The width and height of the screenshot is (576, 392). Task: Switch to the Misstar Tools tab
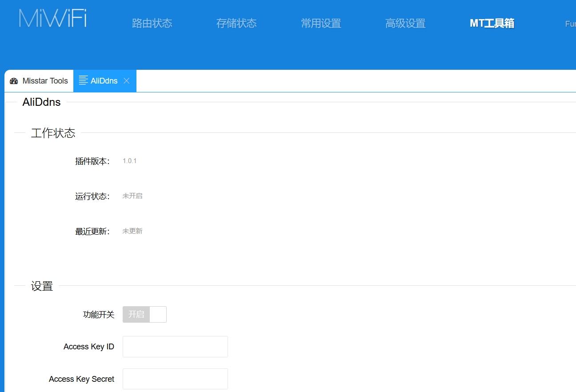point(45,81)
